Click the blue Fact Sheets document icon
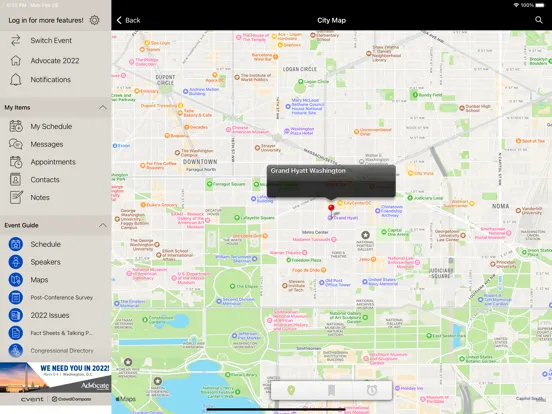The height and width of the screenshot is (414, 552). tap(15, 333)
